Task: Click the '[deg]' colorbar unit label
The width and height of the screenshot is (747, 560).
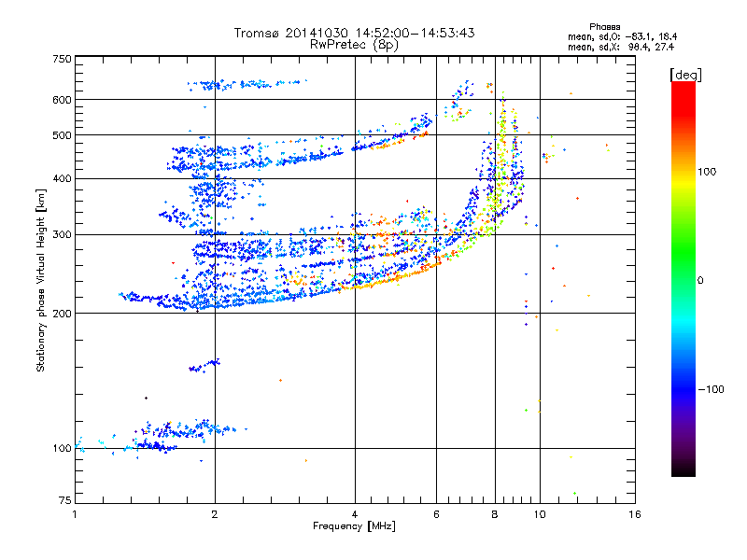Action: 685,75
